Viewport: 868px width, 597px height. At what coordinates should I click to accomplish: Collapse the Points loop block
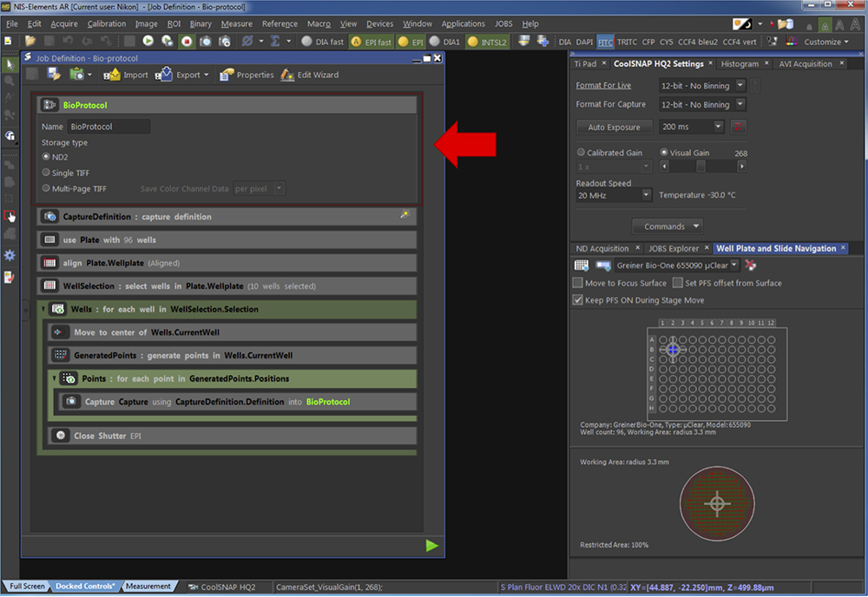[x=54, y=378]
